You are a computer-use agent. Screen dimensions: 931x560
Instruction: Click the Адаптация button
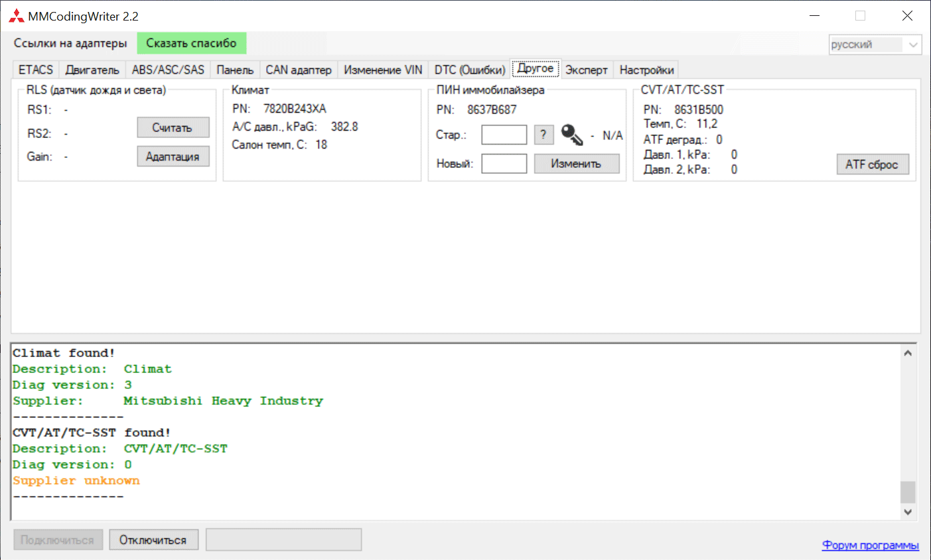point(173,157)
